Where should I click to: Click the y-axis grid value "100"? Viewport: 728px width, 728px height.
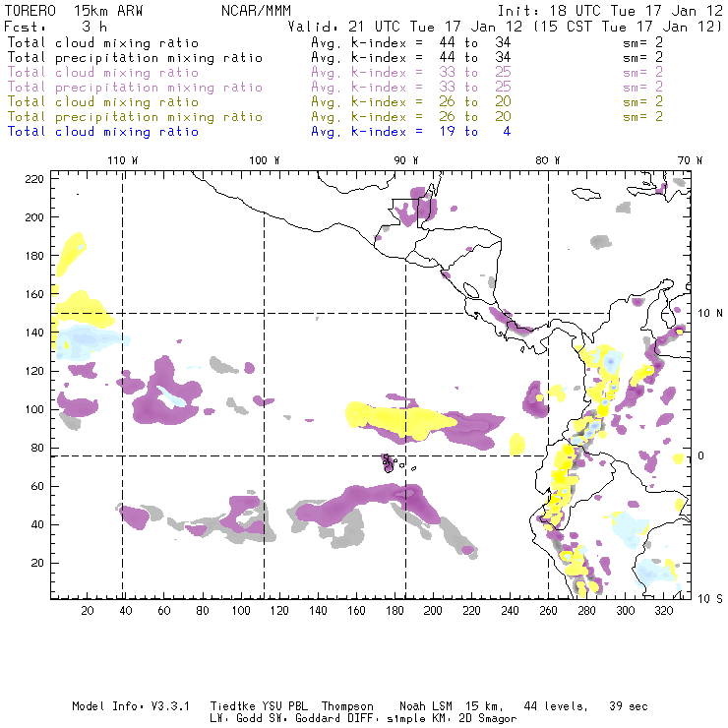(34, 409)
